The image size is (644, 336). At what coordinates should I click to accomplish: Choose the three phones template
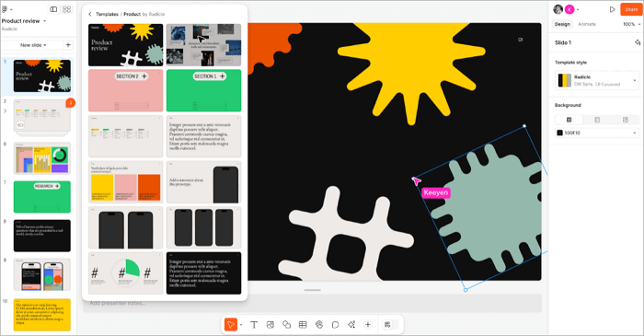pos(203,227)
